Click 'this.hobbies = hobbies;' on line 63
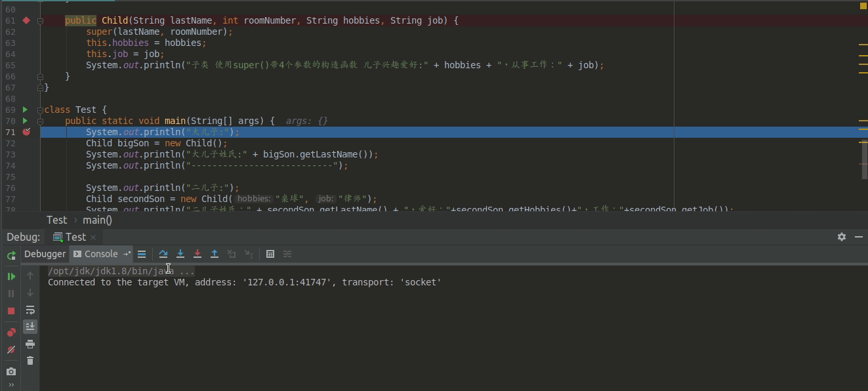The height and width of the screenshot is (391, 868). tap(146, 43)
